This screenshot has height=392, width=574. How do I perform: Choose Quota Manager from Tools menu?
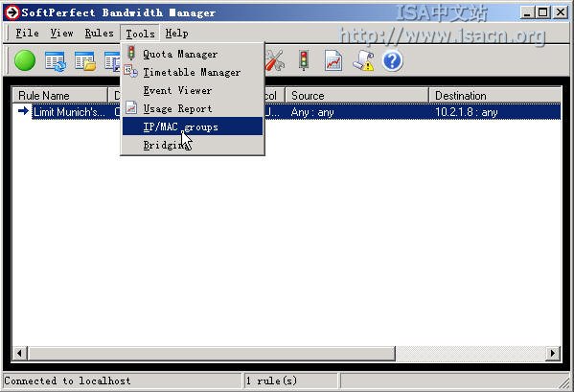pos(193,55)
